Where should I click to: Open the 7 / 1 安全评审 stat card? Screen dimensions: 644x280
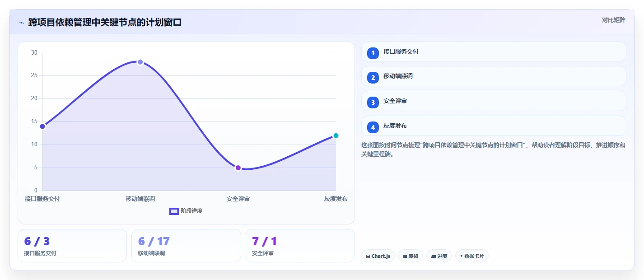[x=300, y=246]
